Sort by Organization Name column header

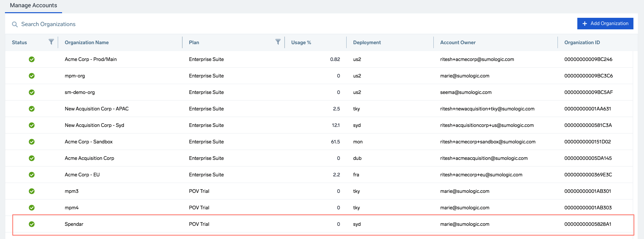[x=86, y=43]
